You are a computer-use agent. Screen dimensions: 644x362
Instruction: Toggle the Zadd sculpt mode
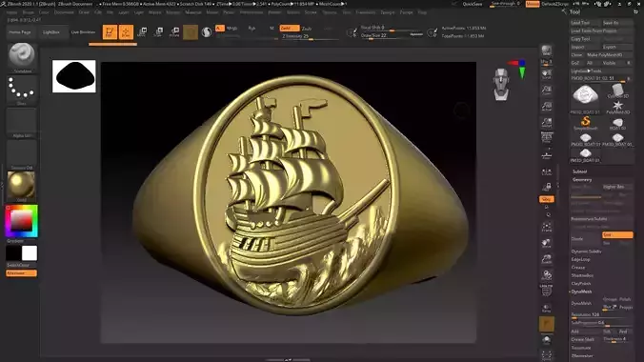point(290,28)
